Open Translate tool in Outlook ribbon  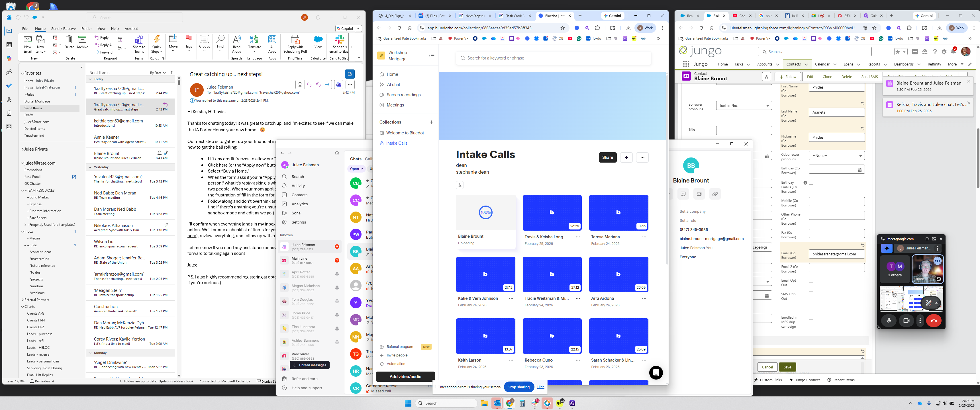(254, 41)
